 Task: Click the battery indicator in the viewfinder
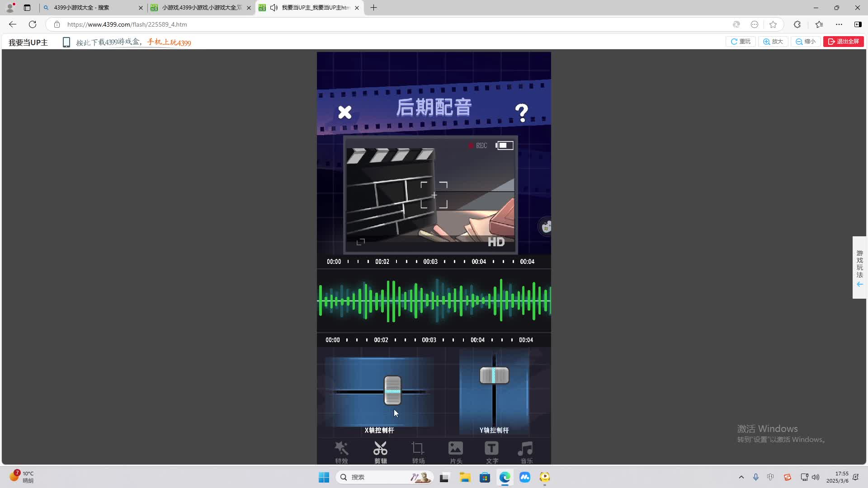point(505,145)
